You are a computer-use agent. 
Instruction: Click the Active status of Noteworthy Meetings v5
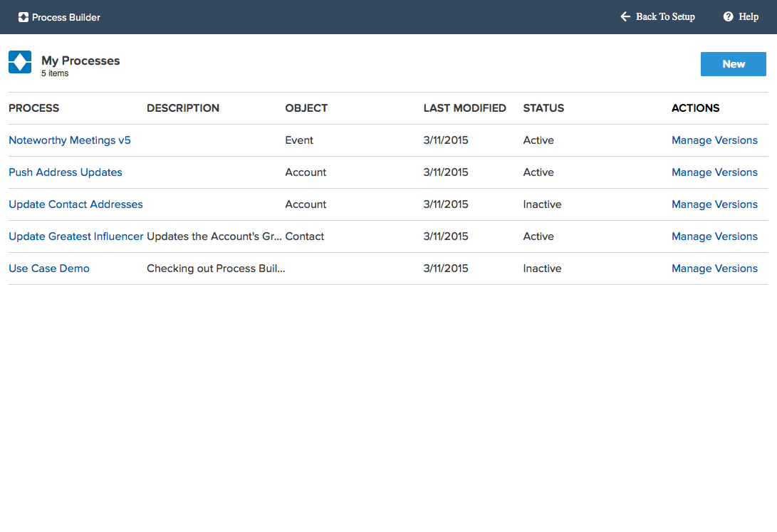pos(538,140)
